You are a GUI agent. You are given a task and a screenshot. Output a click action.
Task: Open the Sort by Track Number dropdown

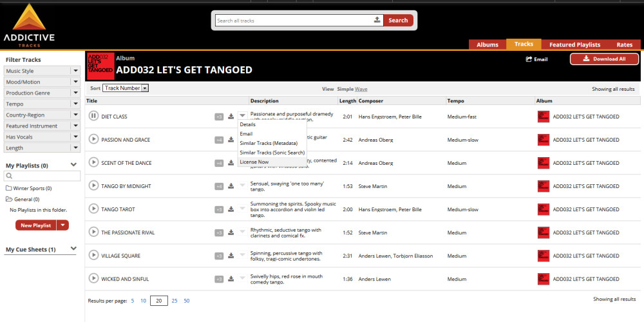(x=126, y=88)
